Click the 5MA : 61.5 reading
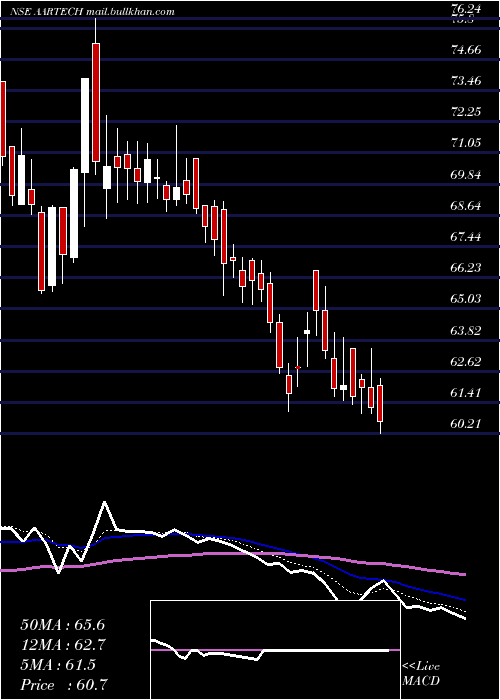Screen dimensions: 500x700 58,665
